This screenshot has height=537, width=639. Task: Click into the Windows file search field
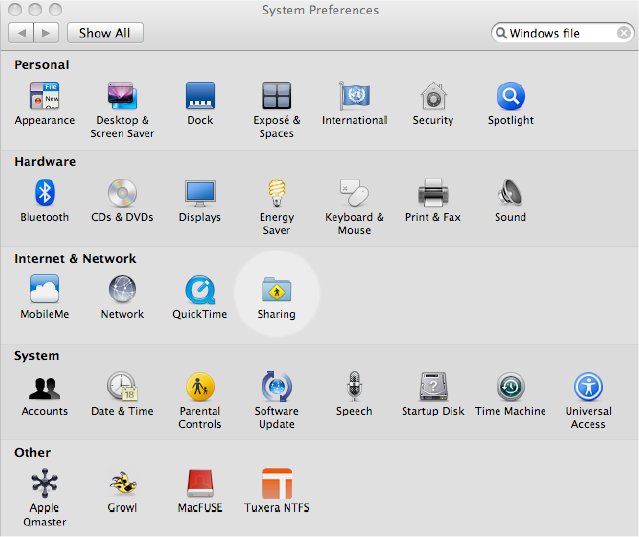coord(562,33)
